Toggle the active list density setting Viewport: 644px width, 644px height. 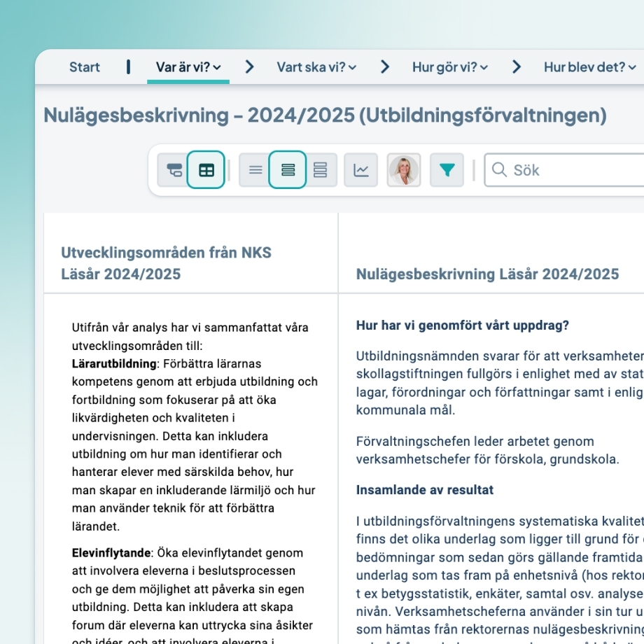pos(287,169)
